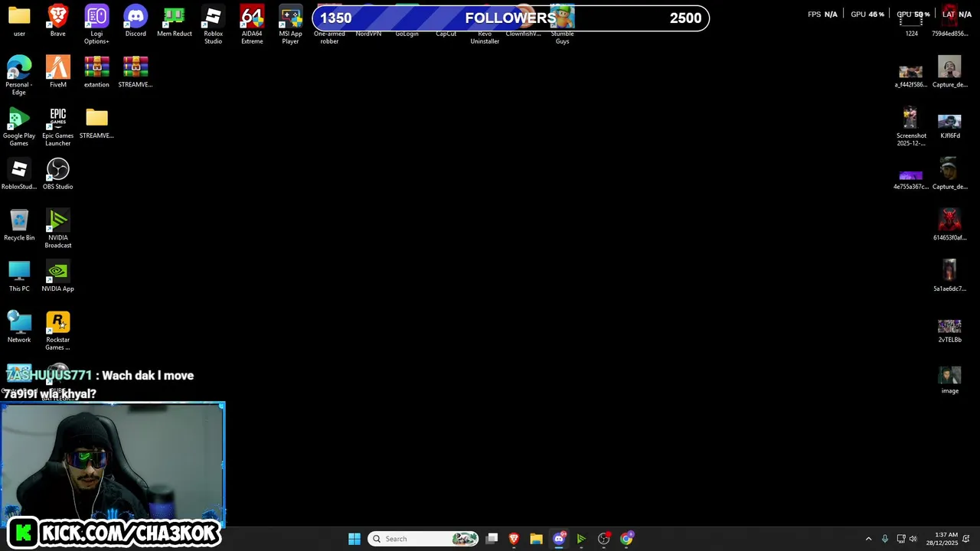
Task: Click the microphone tray icon
Action: click(x=885, y=539)
